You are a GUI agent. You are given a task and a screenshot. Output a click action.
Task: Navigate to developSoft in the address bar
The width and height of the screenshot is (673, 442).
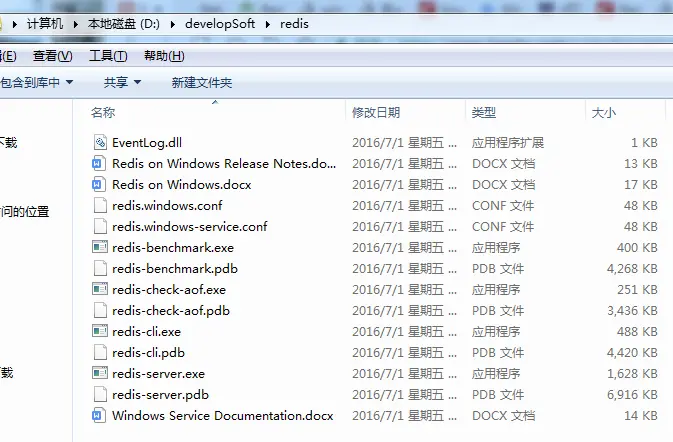click(x=220, y=24)
